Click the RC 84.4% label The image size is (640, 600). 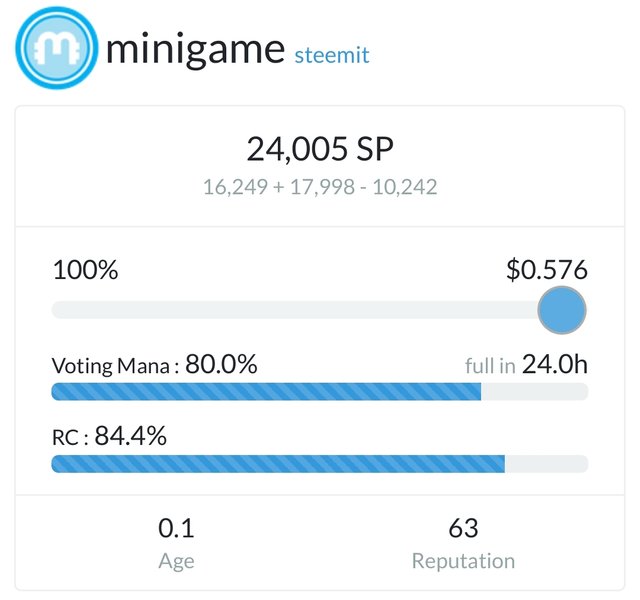(x=109, y=437)
